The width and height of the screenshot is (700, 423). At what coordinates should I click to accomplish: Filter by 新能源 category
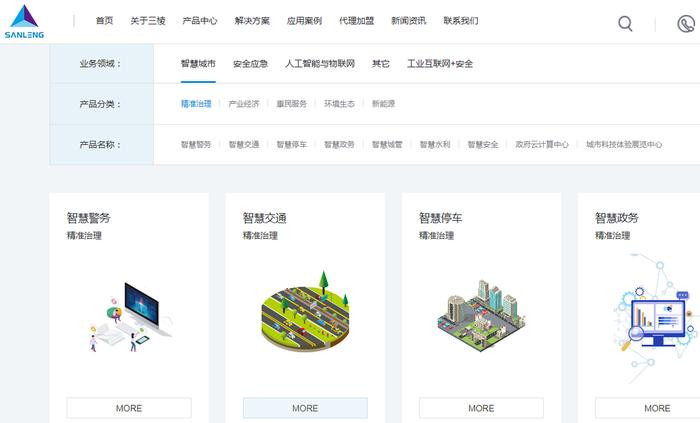383,104
